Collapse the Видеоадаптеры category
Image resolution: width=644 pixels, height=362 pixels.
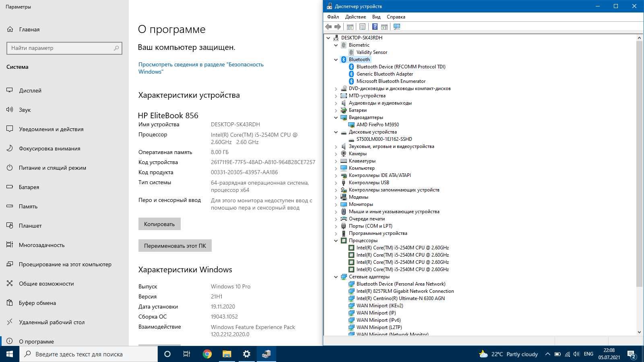pos(336,117)
